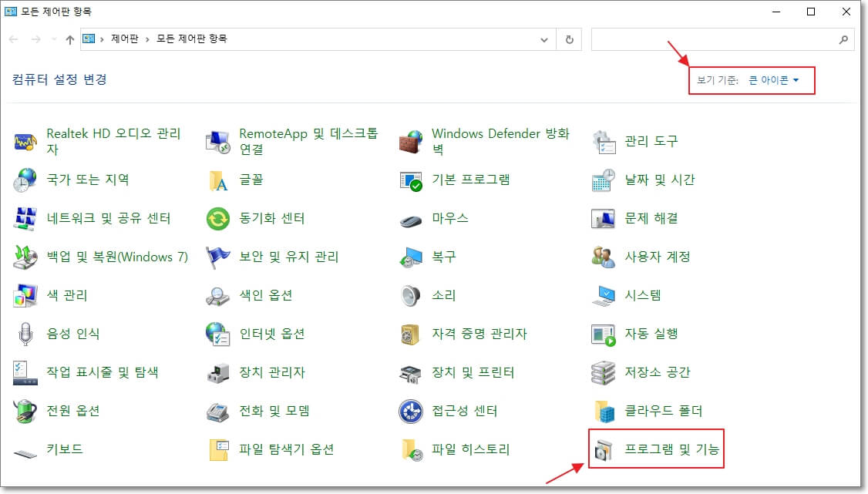Open the 마우스 icon
Screen dimensions: 868x494
(x=411, y=220)
